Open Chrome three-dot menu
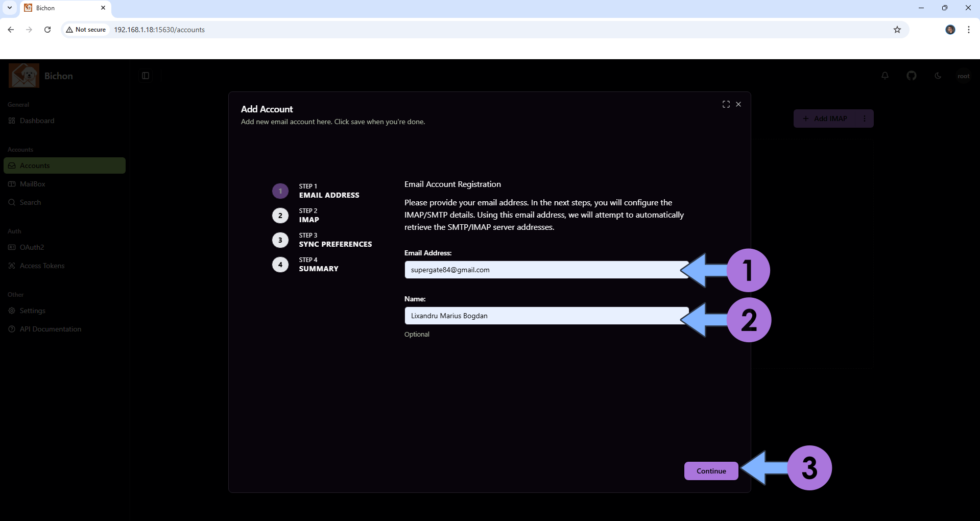Image resolution: width=980 pixels, height=521 pixels. click(x=969, y=30)
